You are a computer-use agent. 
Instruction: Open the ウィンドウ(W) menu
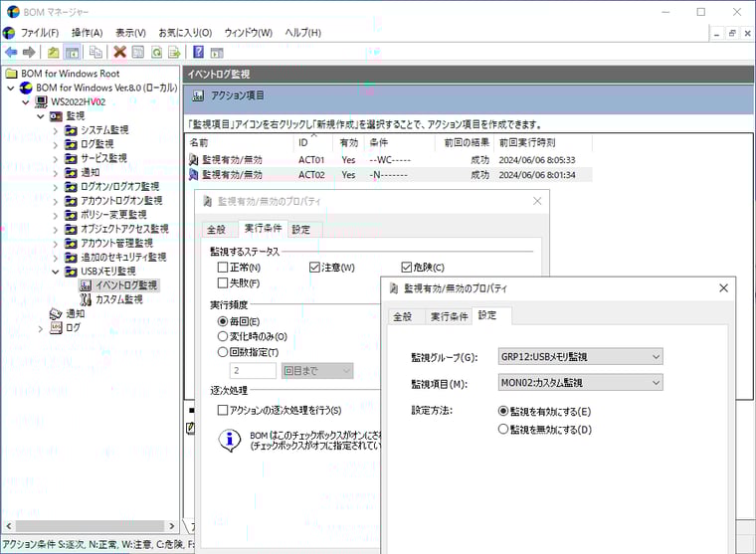[x=249, y=33]
